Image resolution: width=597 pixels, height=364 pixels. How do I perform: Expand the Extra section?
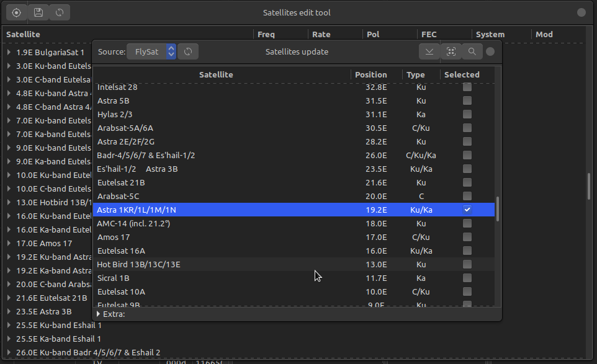pos(98,314)
